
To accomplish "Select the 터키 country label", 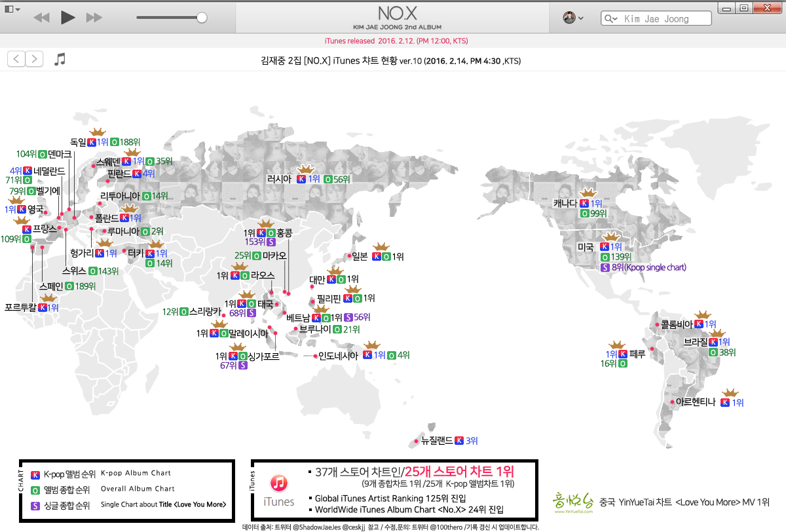I will [x=136, y=253].
